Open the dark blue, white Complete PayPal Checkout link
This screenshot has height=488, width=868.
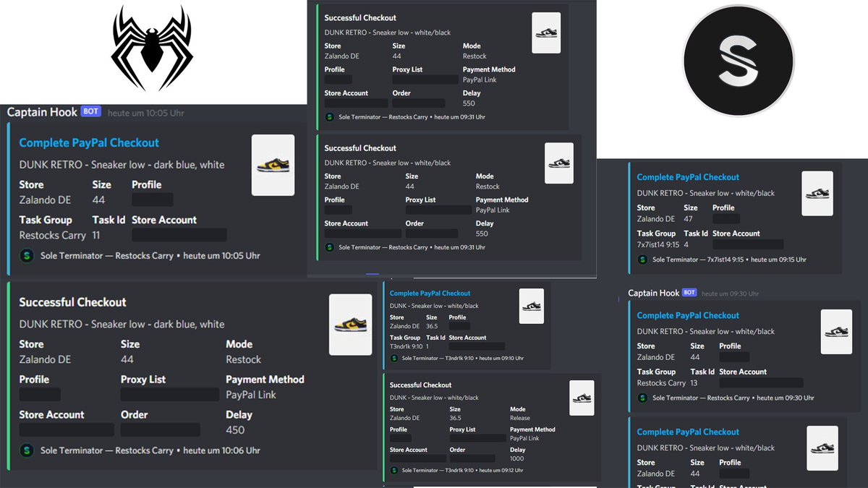point(89,143)
